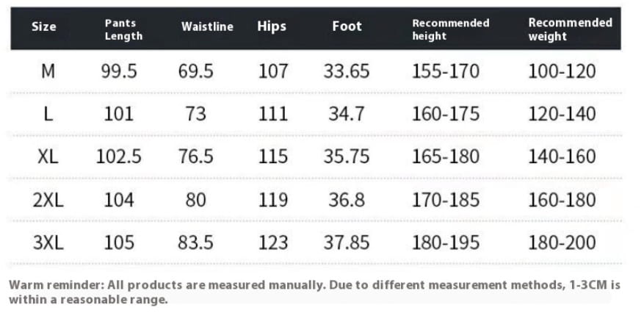Select the Foot column header
644x316 pixels.
[x=347, y=27]
